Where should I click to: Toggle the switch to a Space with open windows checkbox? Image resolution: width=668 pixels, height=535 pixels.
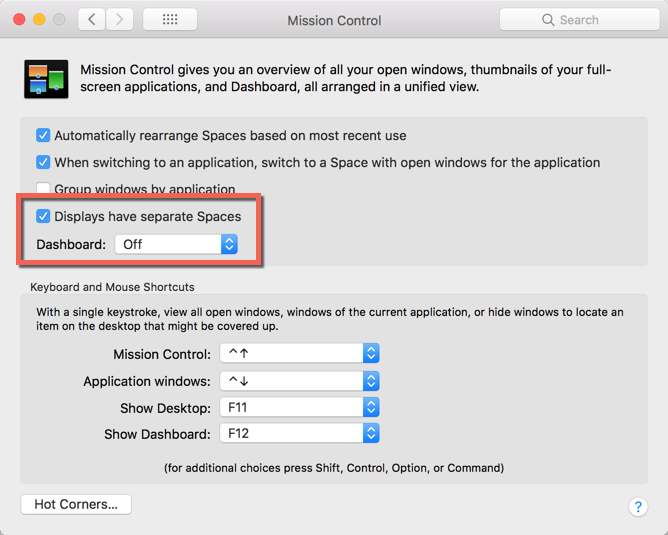pos(43,162)
